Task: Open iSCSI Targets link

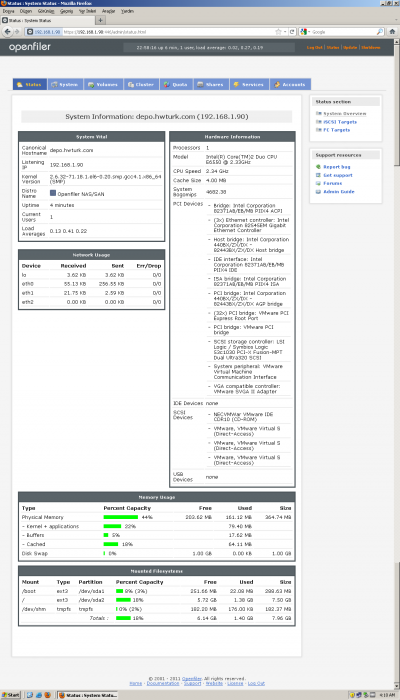Action: click(340, 122)
